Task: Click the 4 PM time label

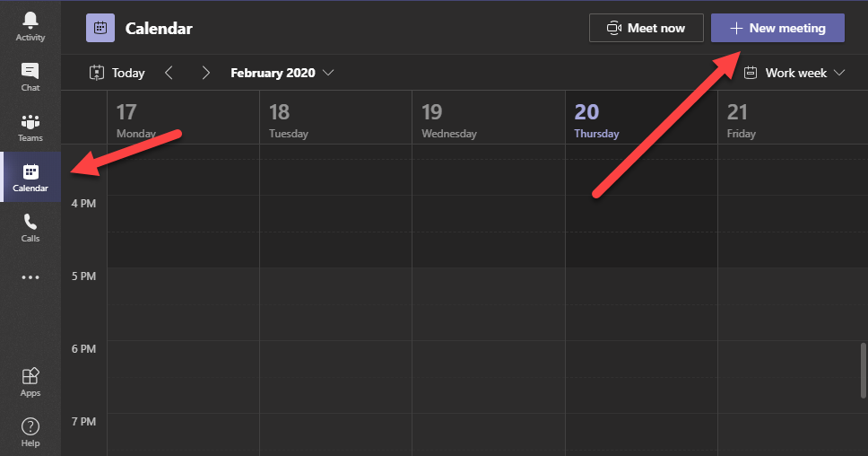Action: click(x=83, y=204)
